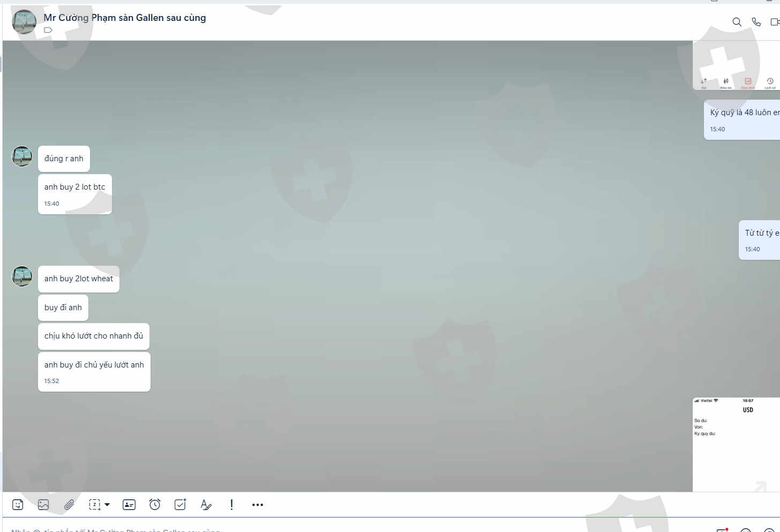
Task: Create a reminder with the alarm clock icon
Action: (x=155, y=505)
